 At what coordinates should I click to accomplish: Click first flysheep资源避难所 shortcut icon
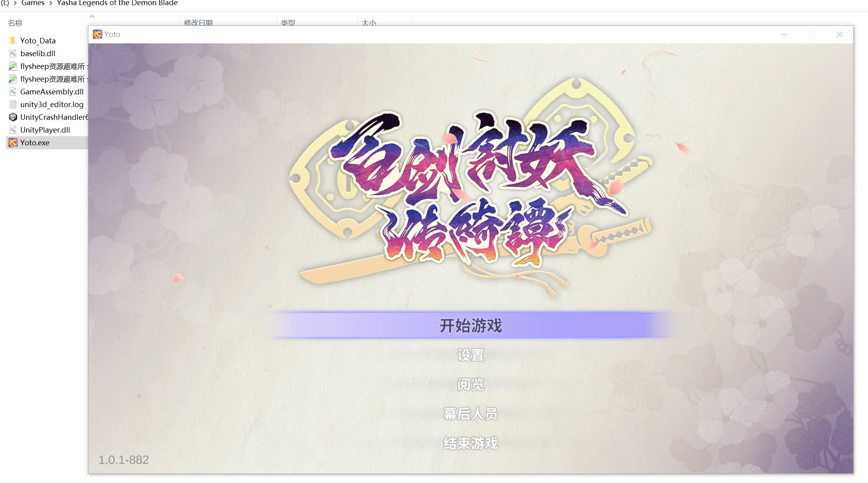pos(13,66)
